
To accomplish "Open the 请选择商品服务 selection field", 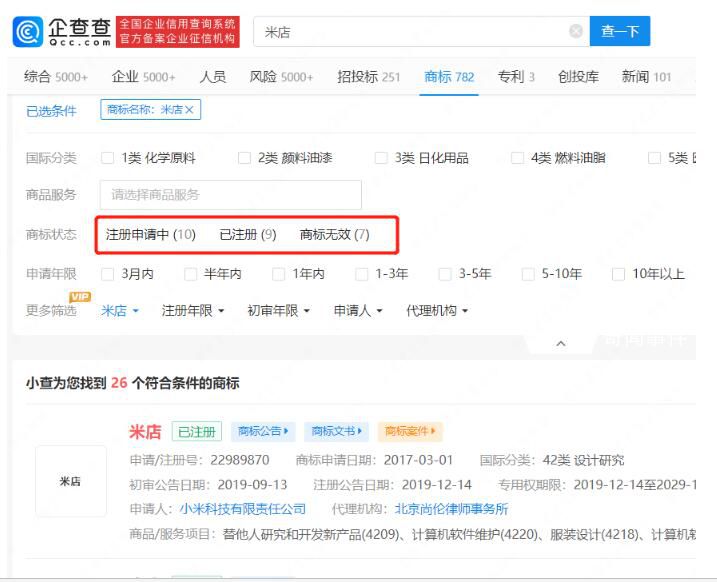I will click(x=230, y=195).
